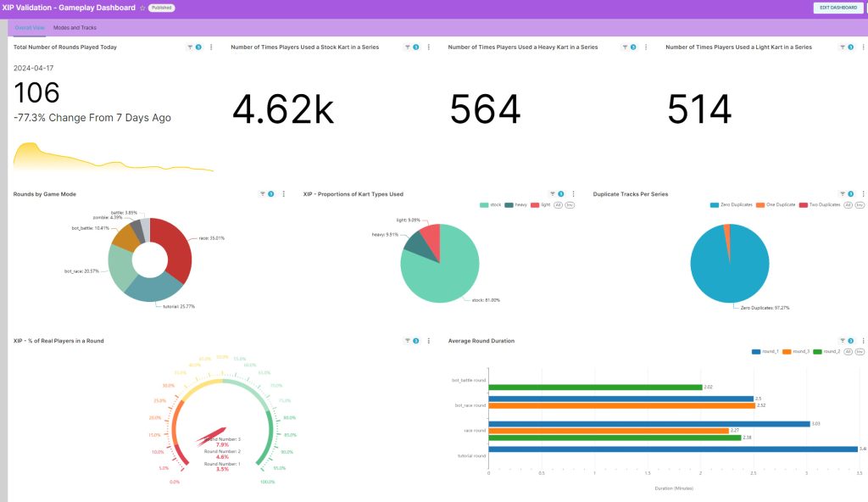868x502 pixels.
Task: Open three-dot menu on Total Rounds Played chart
Action: pyautogui.click(x=211, y=47)
